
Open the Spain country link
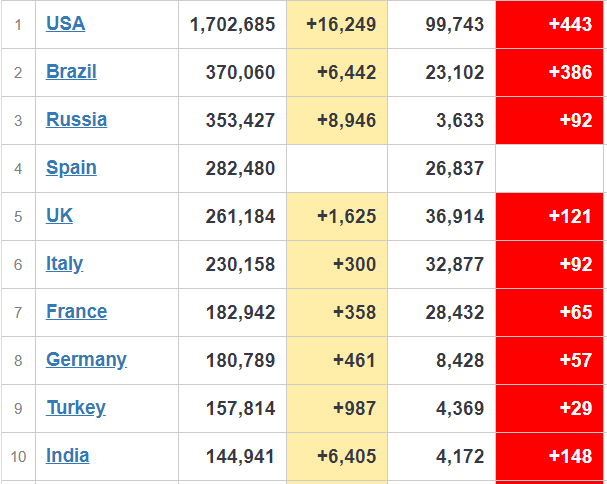click(71, 168)
